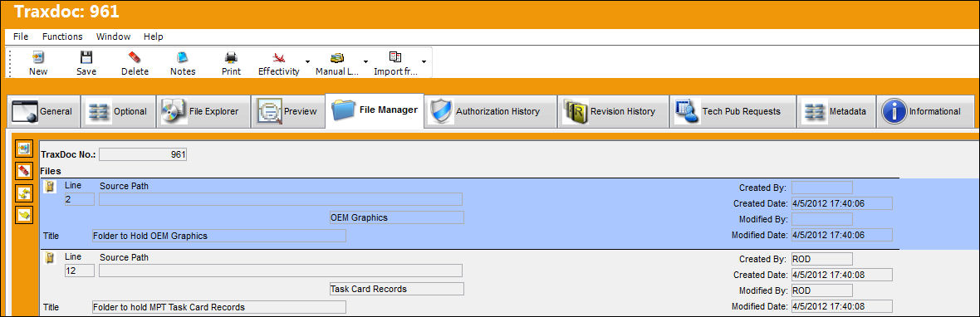Open the Window menu
The width and height of the screenshot is (980, 317).
(113, 37)
